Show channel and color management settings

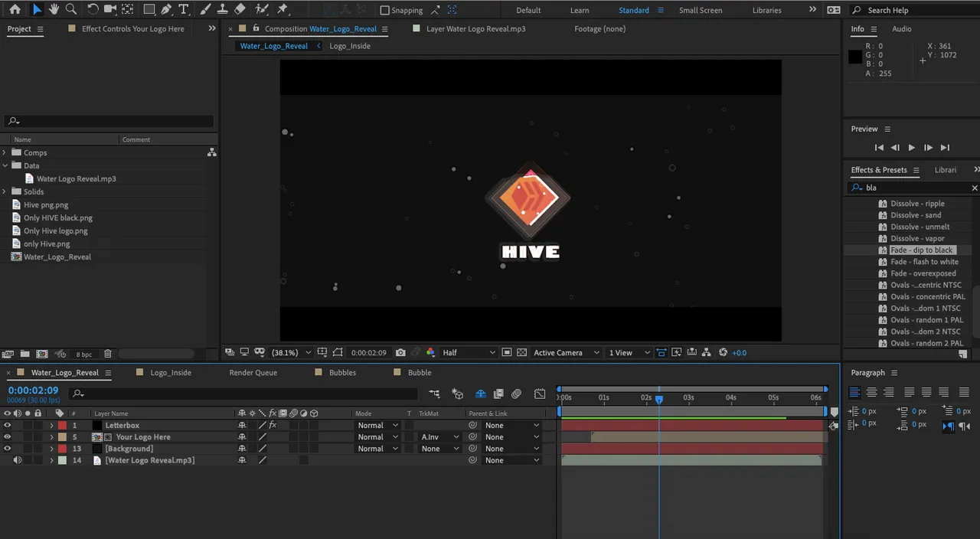[x=431, y=353]
